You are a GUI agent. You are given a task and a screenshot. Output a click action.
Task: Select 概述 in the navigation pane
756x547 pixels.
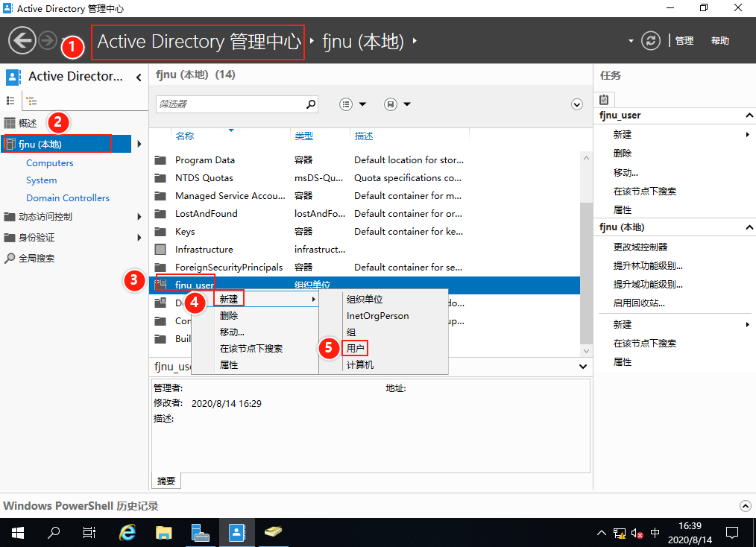[x=28, y=124]
